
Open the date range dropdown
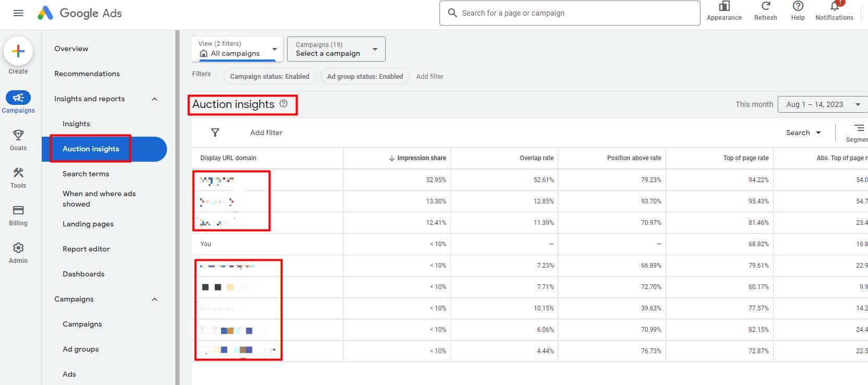[823, 104]
